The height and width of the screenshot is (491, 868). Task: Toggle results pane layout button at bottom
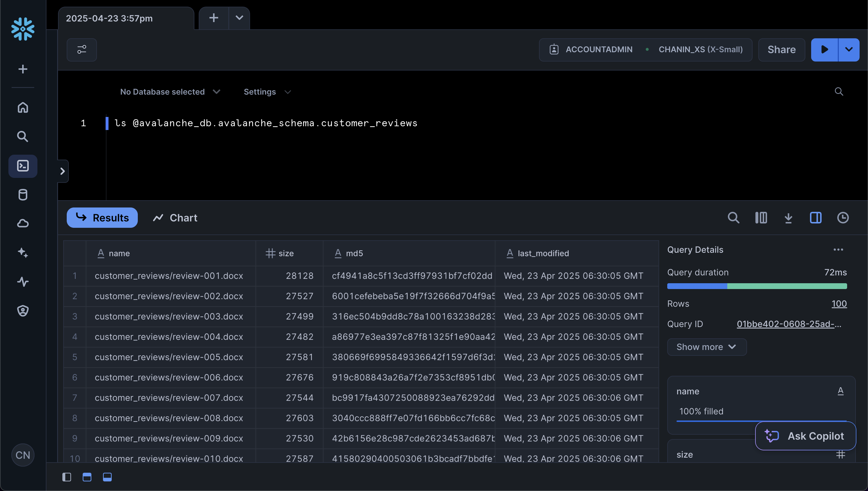click(x=107, y=477)
